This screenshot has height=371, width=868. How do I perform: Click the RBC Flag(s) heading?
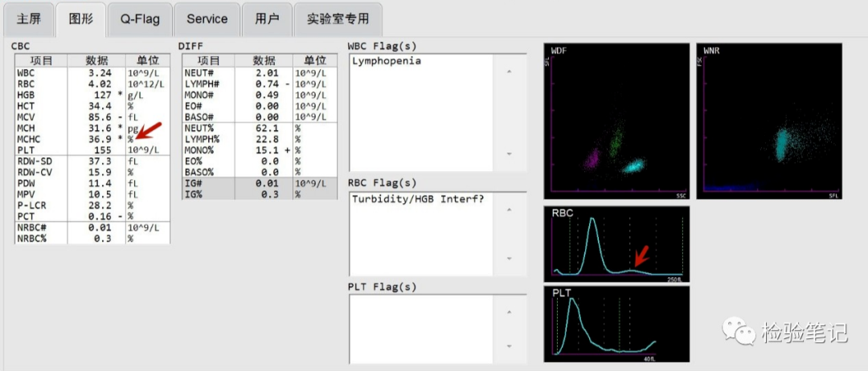coord(382,183)
